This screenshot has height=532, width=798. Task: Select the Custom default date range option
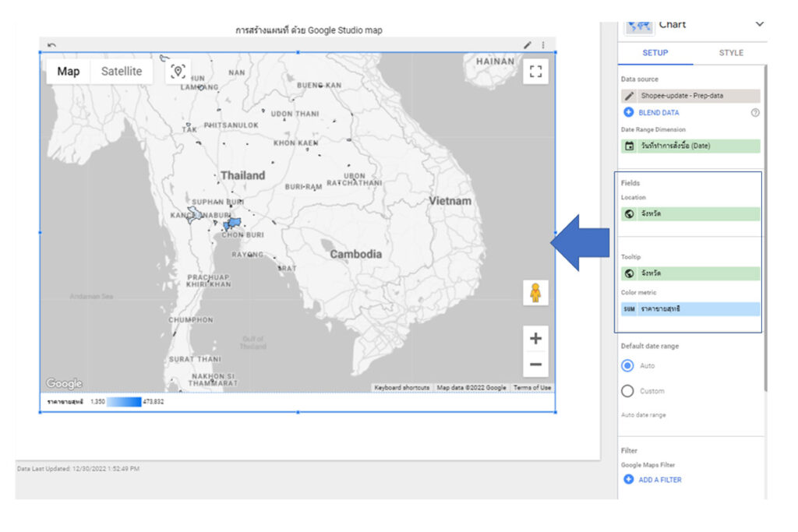[627, 391]
